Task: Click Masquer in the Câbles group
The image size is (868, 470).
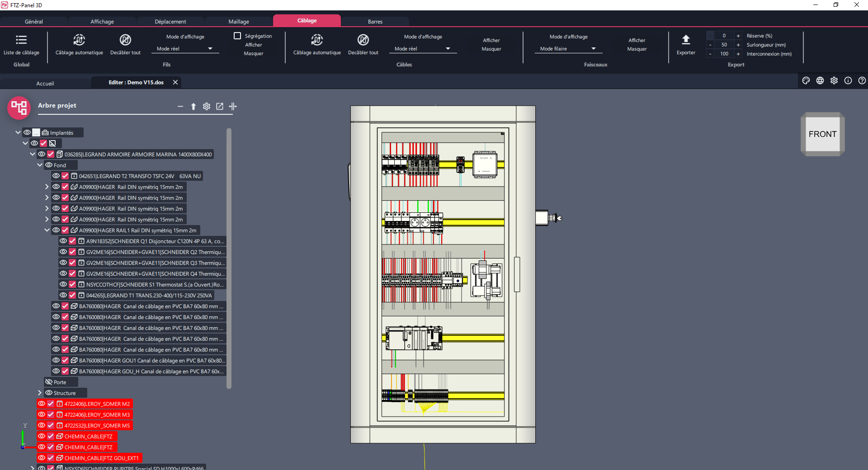Action: 491,49
